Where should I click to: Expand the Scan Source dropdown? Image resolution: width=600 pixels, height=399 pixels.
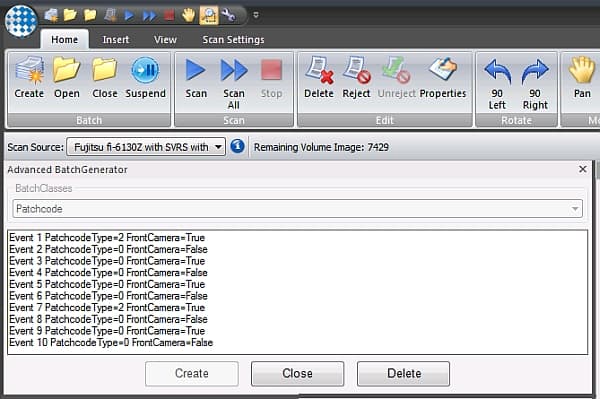[x=218, y=147]
